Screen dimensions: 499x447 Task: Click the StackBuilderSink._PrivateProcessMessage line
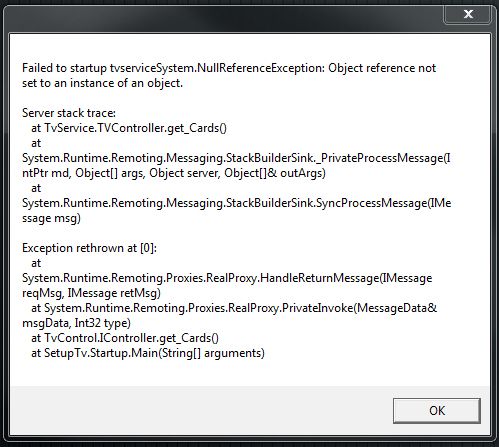click(x=236, y=158)
